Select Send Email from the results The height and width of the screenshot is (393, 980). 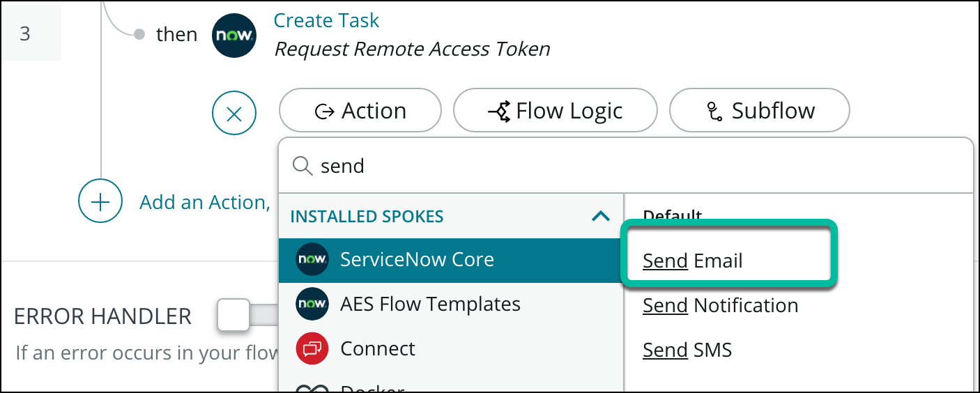[693, 261]
